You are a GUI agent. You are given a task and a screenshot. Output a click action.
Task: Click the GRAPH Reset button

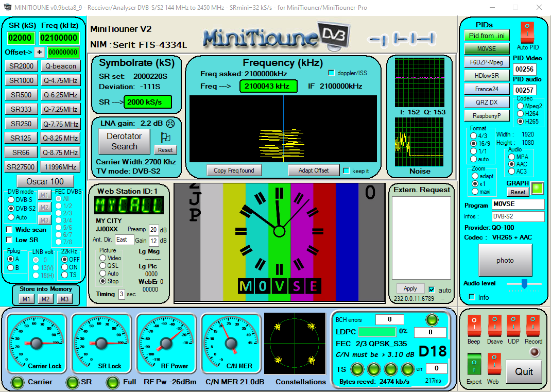tap(518, 192)
